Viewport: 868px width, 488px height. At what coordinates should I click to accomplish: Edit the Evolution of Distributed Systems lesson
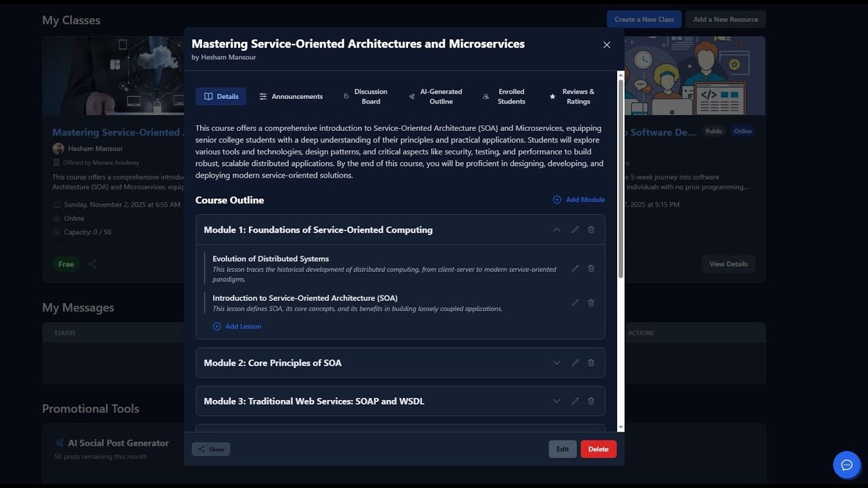(575, 268)
